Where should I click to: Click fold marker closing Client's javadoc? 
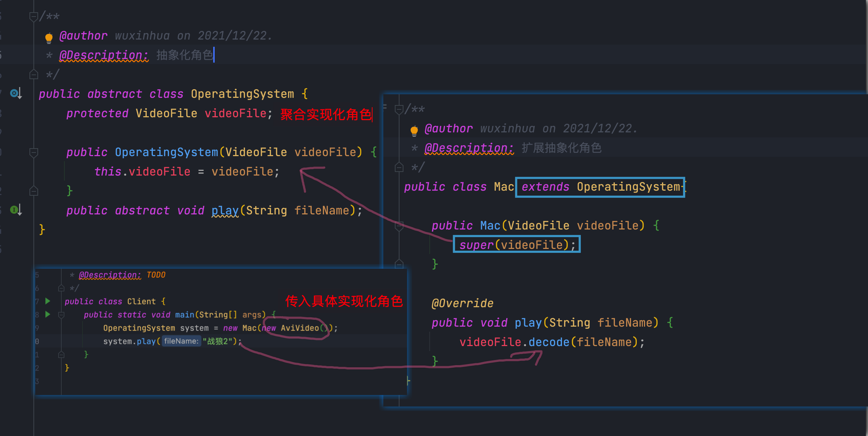coord(61,288)
